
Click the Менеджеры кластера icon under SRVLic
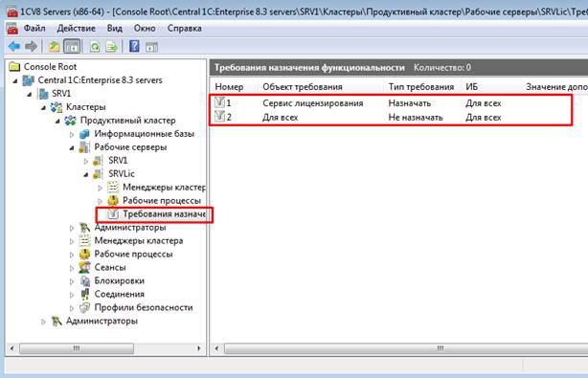[x=113, y=188]
